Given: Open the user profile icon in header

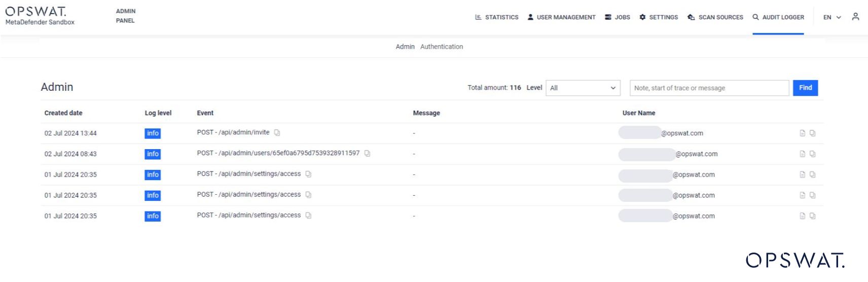Looking at the screenshot, I should pyautogui.click(x=855, y=17).
